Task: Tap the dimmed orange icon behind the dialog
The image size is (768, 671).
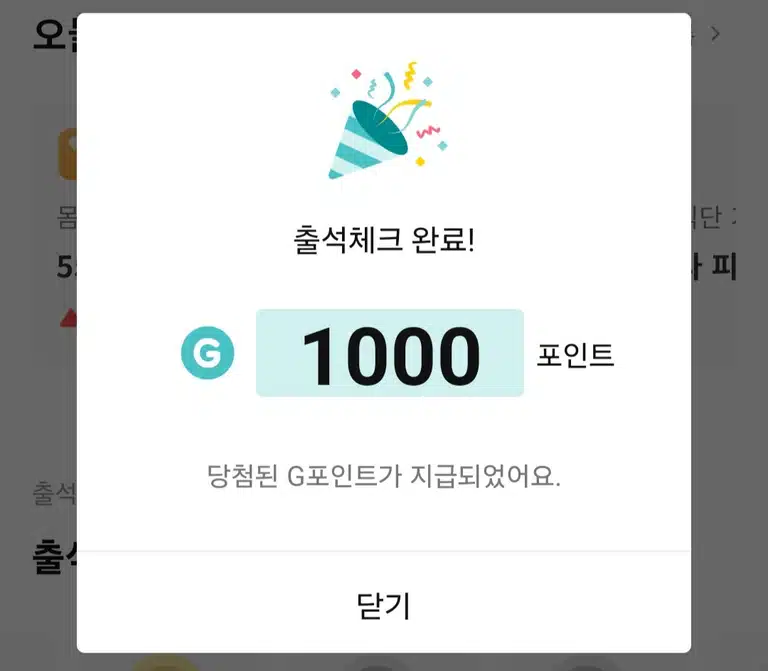Action: [68, 154]
